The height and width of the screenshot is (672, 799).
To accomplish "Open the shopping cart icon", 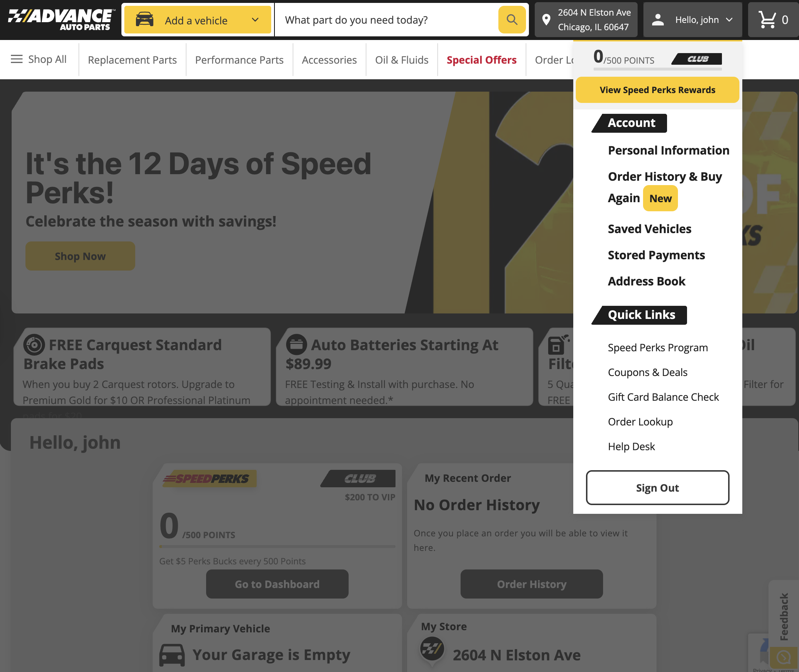I will coord(767,20).
